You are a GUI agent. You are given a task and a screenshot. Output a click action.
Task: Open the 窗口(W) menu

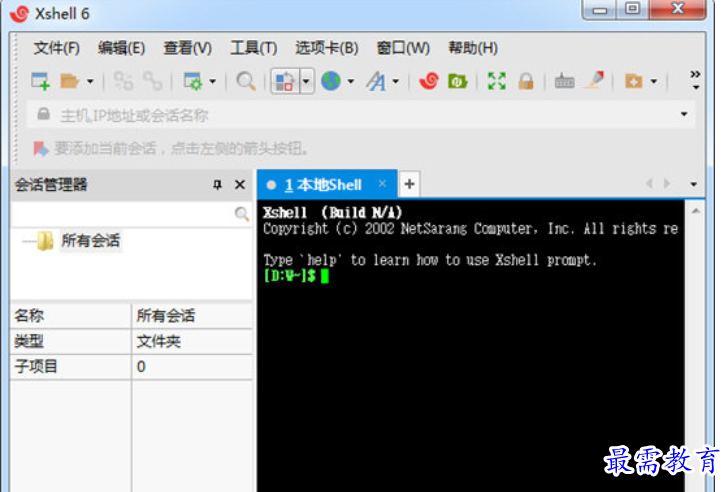click(403, 48)
